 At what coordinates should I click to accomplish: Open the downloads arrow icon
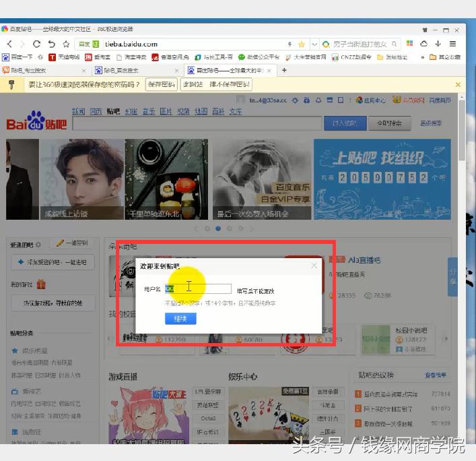click(438, 44)
